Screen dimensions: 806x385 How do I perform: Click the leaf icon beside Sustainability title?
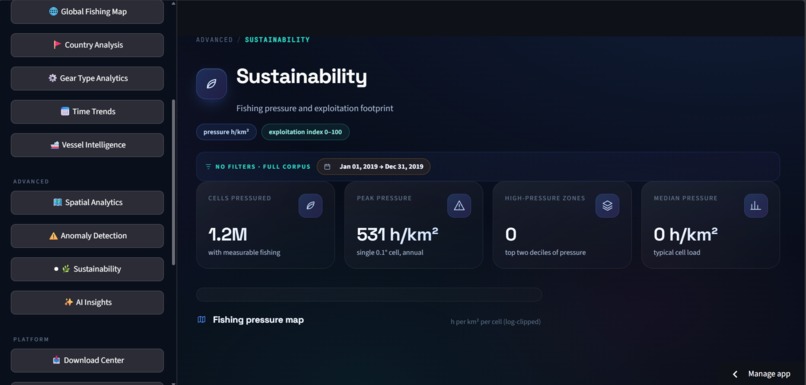pos(211,84)
